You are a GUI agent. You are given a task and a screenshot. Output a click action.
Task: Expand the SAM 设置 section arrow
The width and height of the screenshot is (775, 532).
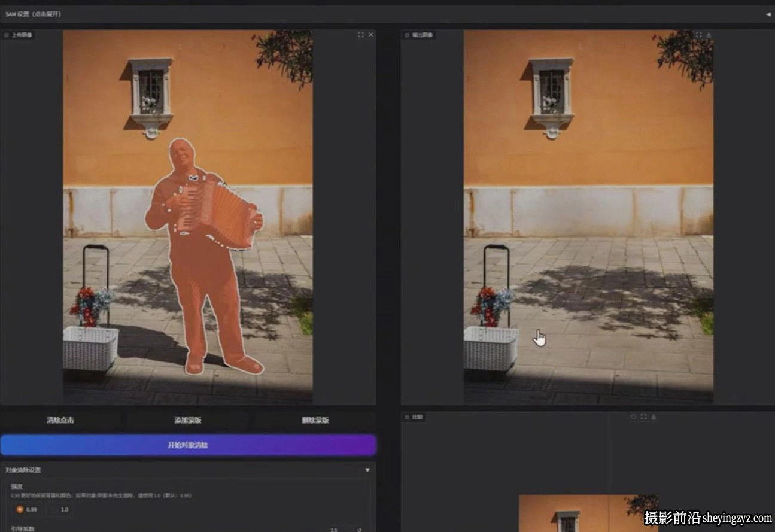click(768, 14)
